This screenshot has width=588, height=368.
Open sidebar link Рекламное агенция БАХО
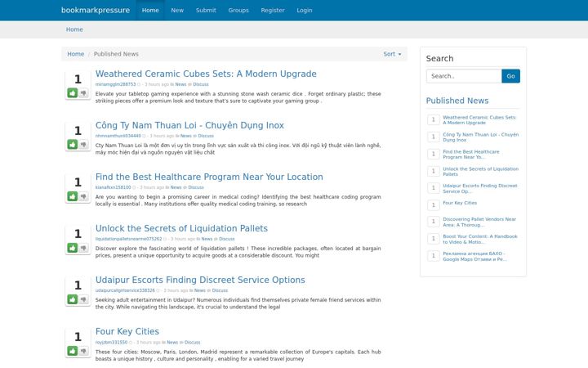click(x=474, y=257)
